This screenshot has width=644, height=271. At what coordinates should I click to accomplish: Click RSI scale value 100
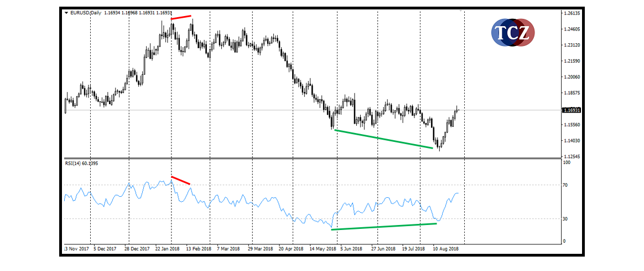click(x=568, y=163)
